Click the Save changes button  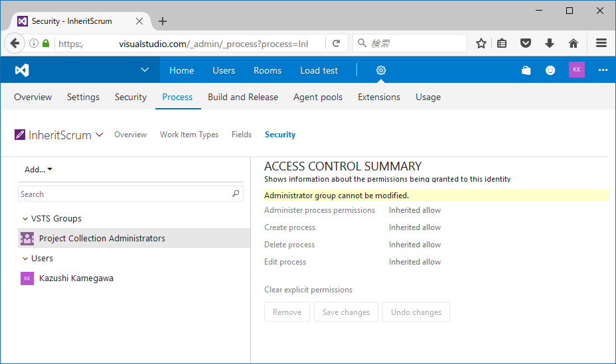coord(346,312)
